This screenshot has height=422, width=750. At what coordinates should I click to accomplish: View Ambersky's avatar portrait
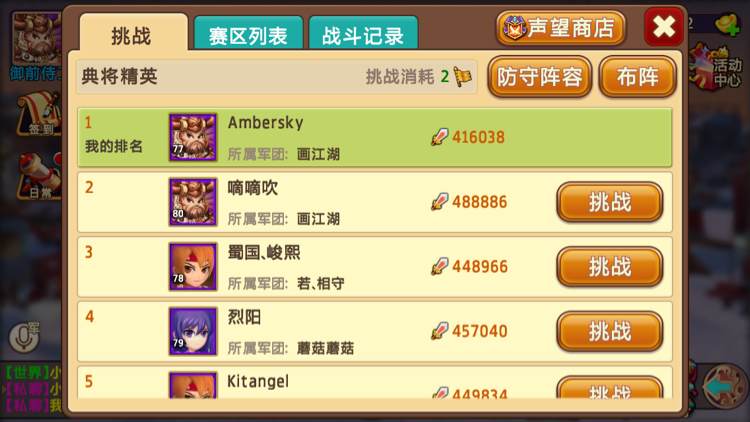click(x=193, y=137)
